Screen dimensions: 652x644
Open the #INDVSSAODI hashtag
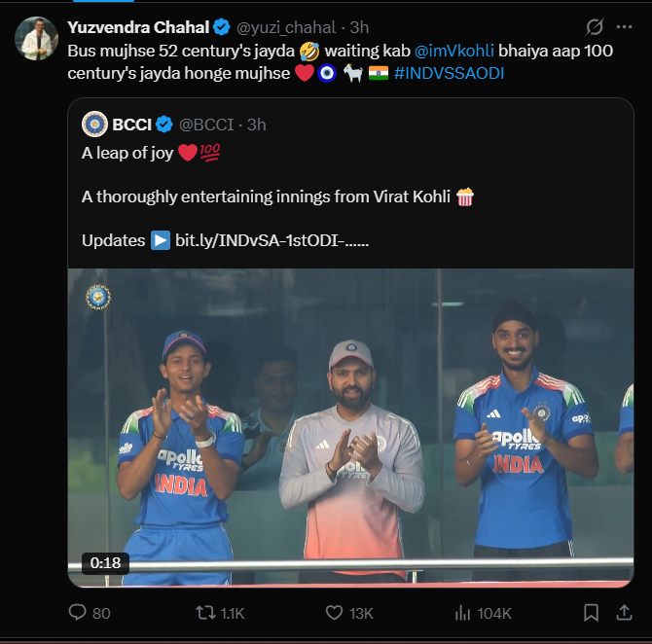pos(450,73)
